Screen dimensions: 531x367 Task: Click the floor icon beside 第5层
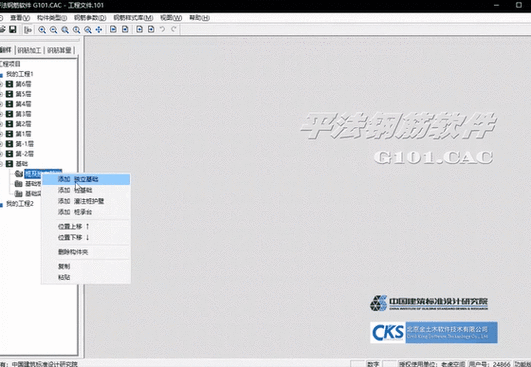pyautogui.click(x=9, y=94)
